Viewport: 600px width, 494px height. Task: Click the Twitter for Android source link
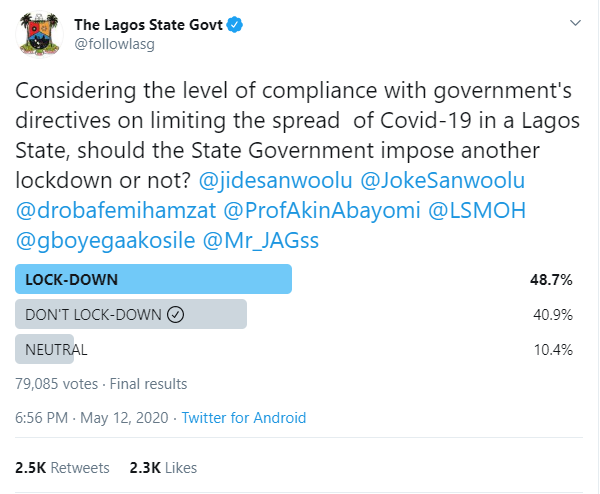244,418
